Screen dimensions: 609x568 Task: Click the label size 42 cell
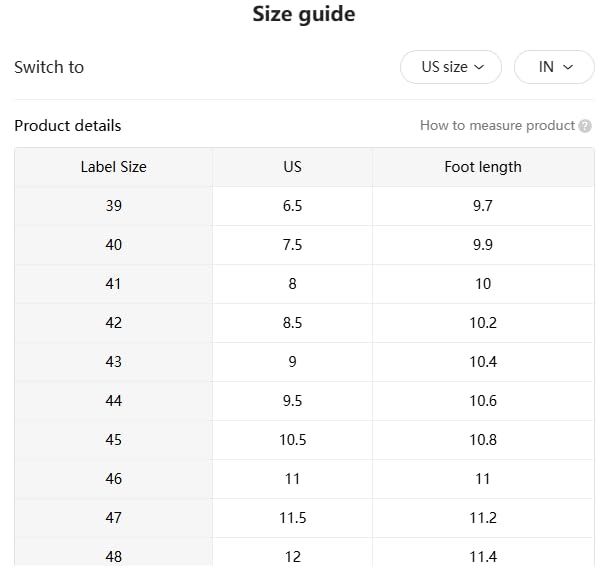pyautogui.click(x=113, y=323)
